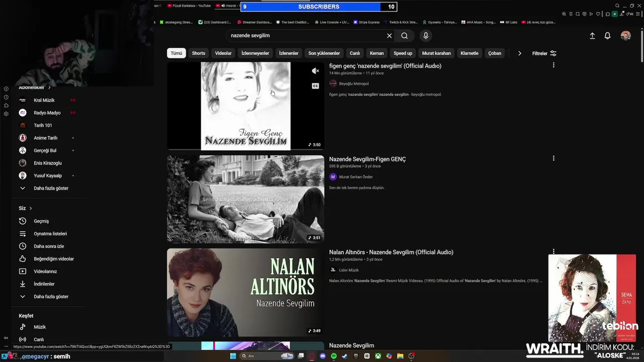
Task: Select the İzlenenler filter chip
Action: click(289, 53)
